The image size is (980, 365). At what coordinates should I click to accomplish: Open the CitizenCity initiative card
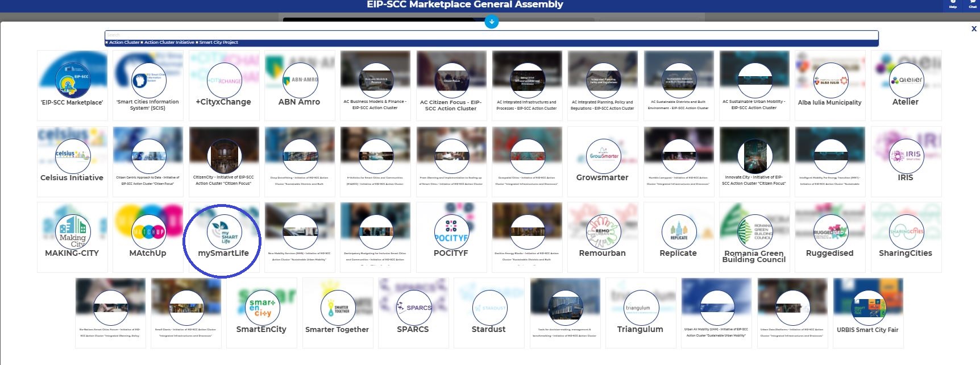click(x=224, y=161)
